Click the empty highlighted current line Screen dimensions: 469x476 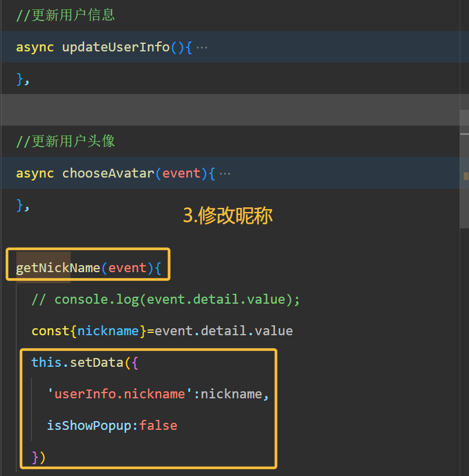[230, 110]
